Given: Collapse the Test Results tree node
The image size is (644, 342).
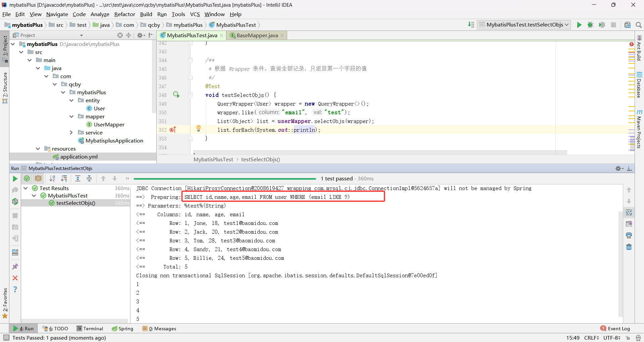Looking at the screenshot, I should (x=25, y=188).
